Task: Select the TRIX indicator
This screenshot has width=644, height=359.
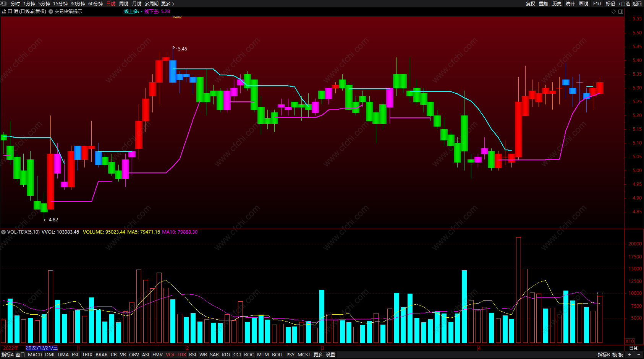Action: tap(87, 355)
